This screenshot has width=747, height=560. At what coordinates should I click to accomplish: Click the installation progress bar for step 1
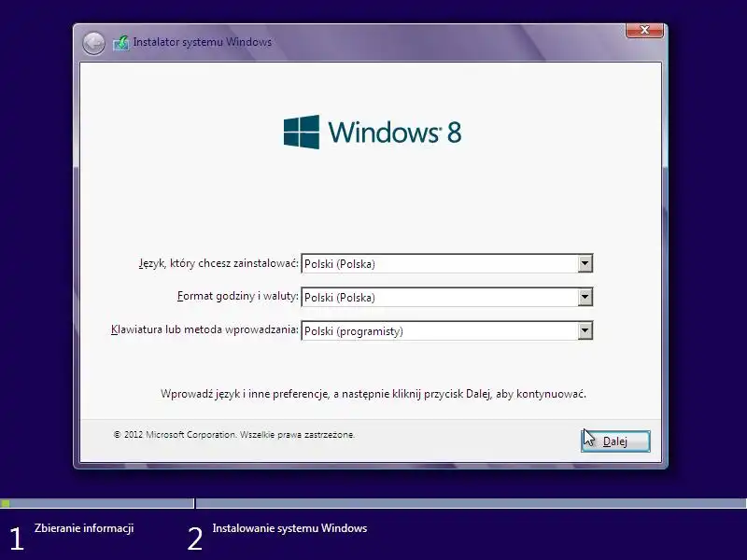(97, 503)
